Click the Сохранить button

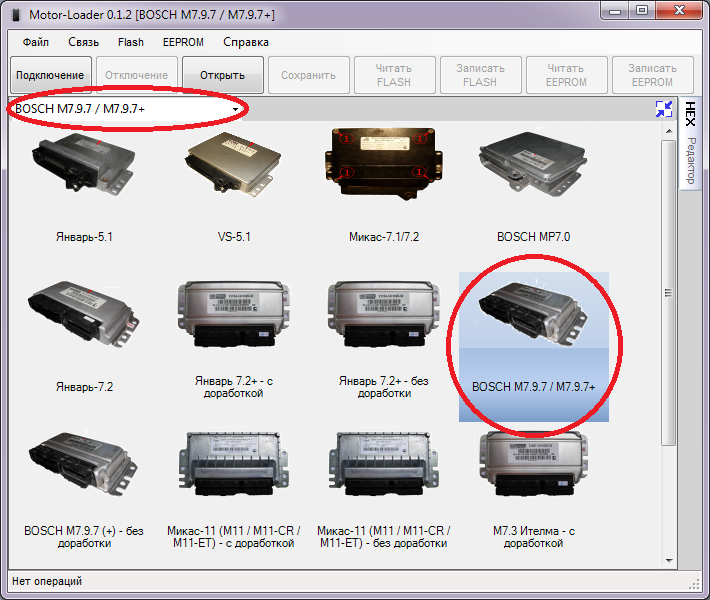click(x=308, y=75)
